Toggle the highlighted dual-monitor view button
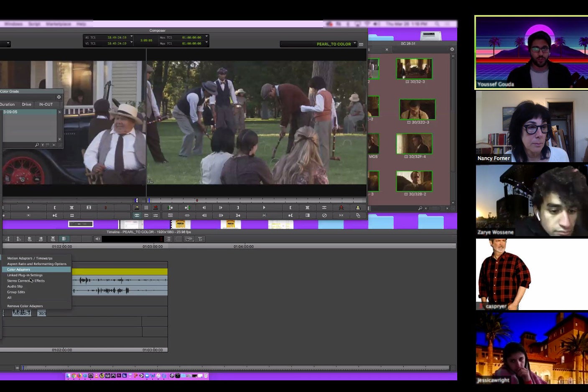The width and height of the screenshot is (588, 392). (x=136, y=215)
